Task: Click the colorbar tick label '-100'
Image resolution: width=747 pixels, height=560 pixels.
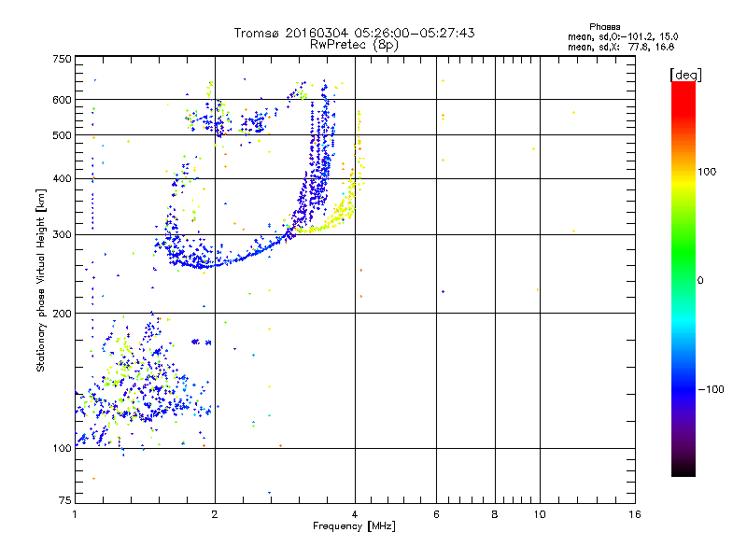Action: click(x=711, y=389)
